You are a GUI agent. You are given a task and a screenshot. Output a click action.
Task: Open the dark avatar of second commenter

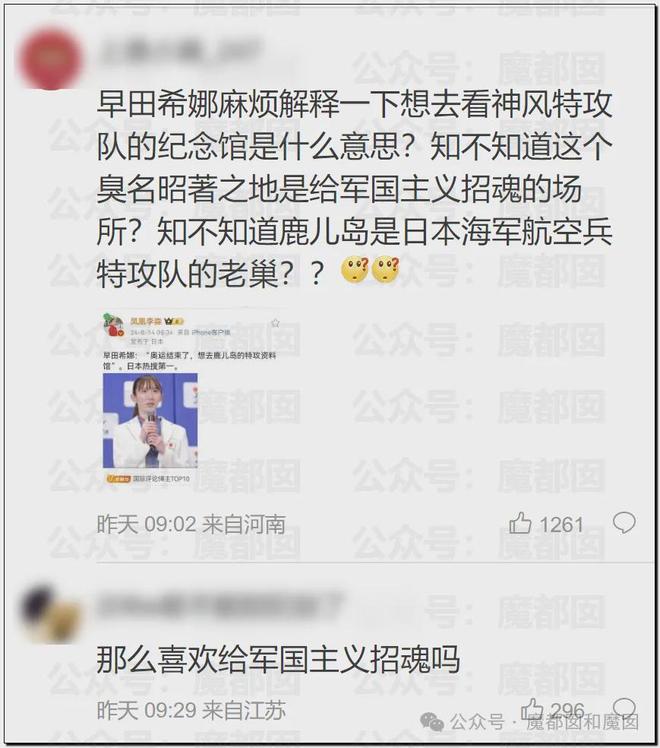[51, 613]
